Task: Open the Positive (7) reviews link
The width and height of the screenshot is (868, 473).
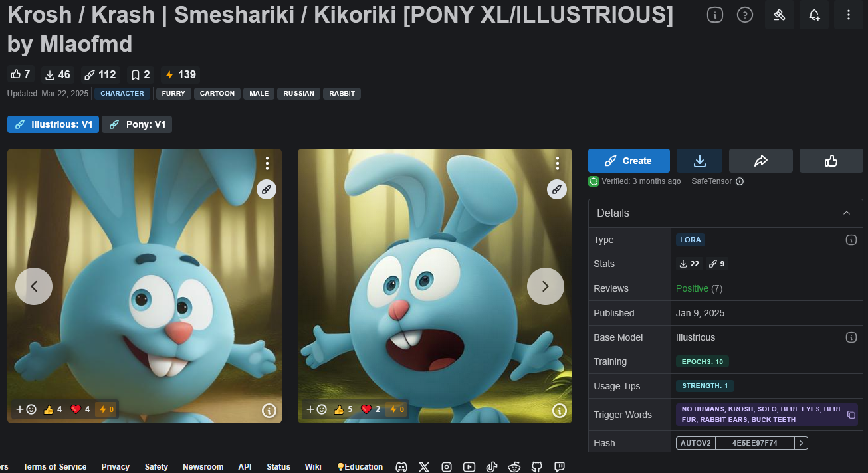Action: [x=699, y=288]
